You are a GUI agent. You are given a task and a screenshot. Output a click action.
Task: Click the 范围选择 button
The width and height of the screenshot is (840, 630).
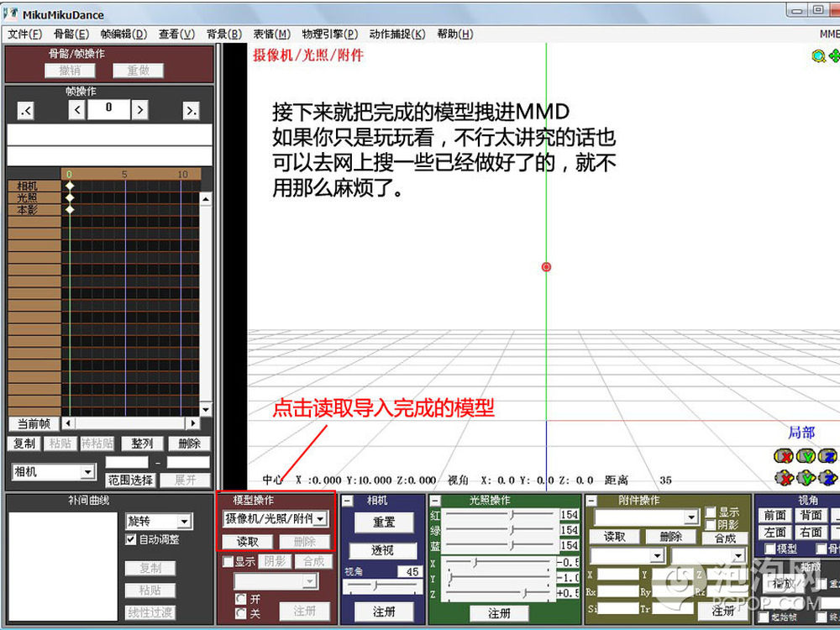131,480
